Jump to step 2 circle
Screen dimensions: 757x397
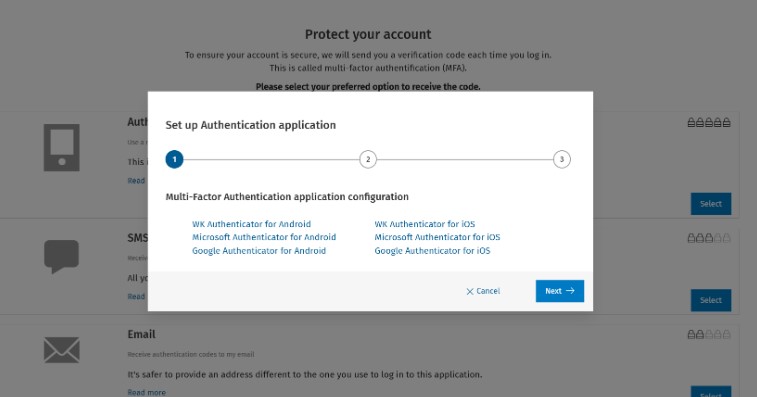[368, 159]
